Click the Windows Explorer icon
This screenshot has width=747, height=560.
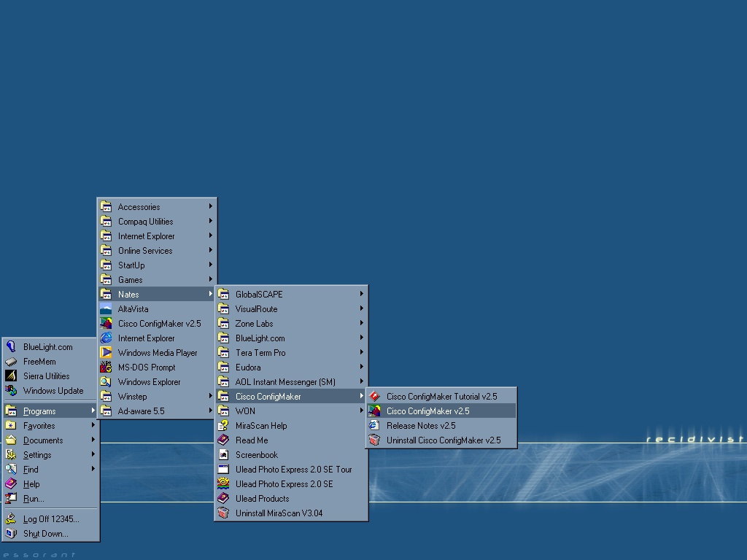click(106, 382)
